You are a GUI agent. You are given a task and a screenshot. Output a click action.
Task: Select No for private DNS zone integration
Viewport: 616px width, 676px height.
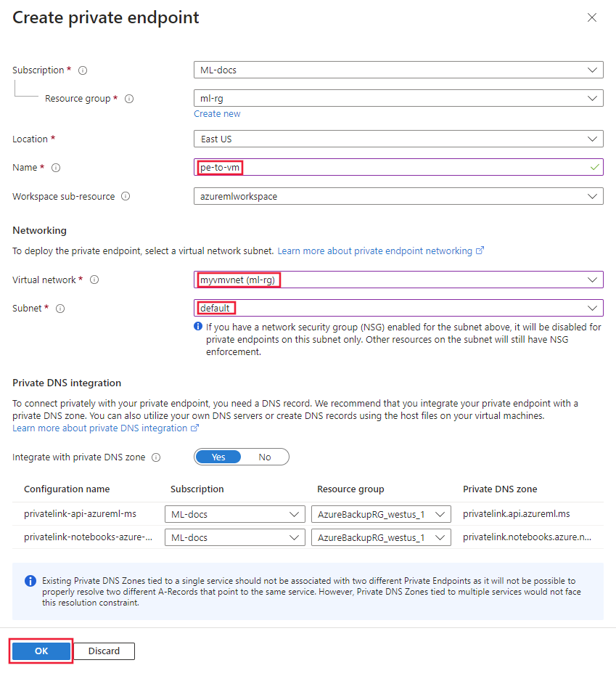tap(265, 457)
